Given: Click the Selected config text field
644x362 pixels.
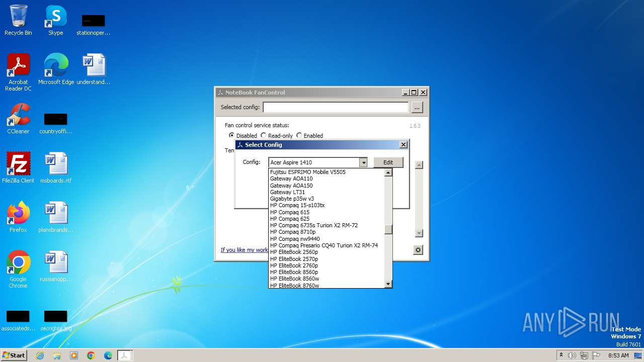Looking at the screenshot, I should pos(336,107).
